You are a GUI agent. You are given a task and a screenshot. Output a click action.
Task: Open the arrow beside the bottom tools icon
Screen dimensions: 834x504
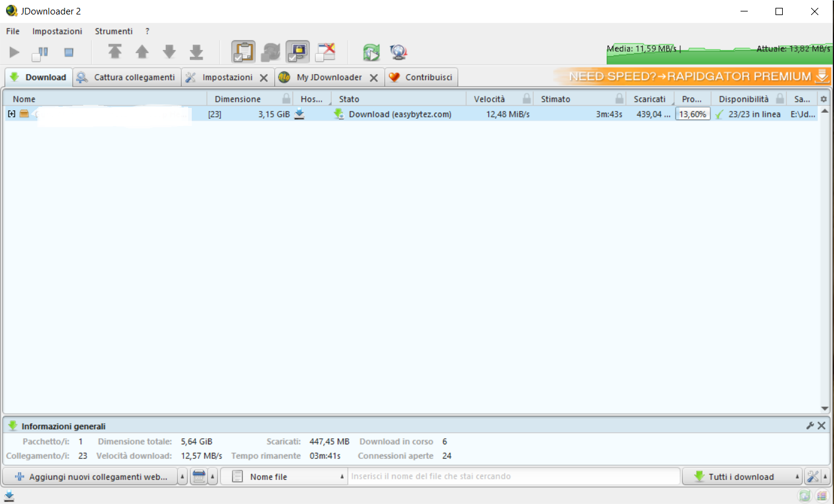coord(826,477)
